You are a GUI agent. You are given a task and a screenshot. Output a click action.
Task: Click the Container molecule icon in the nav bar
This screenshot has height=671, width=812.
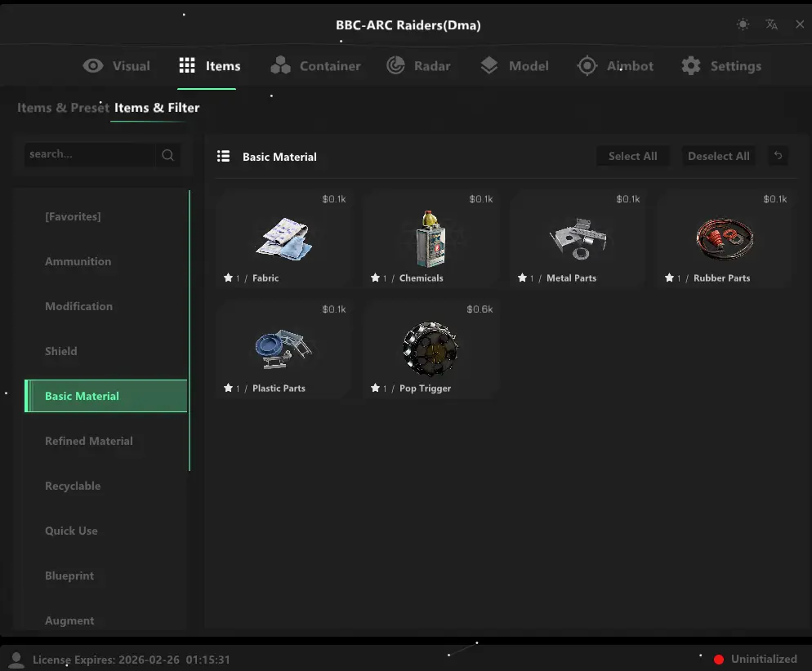coord(282,65)
